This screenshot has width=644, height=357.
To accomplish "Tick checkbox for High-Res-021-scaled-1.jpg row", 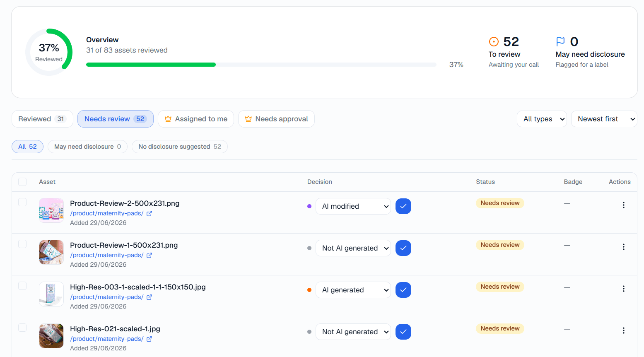I will point(22,328).
